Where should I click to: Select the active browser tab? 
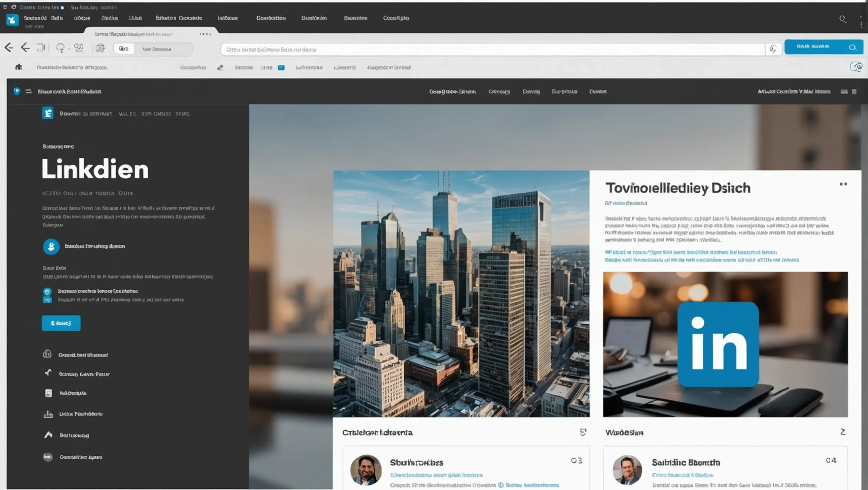(151, 34)
